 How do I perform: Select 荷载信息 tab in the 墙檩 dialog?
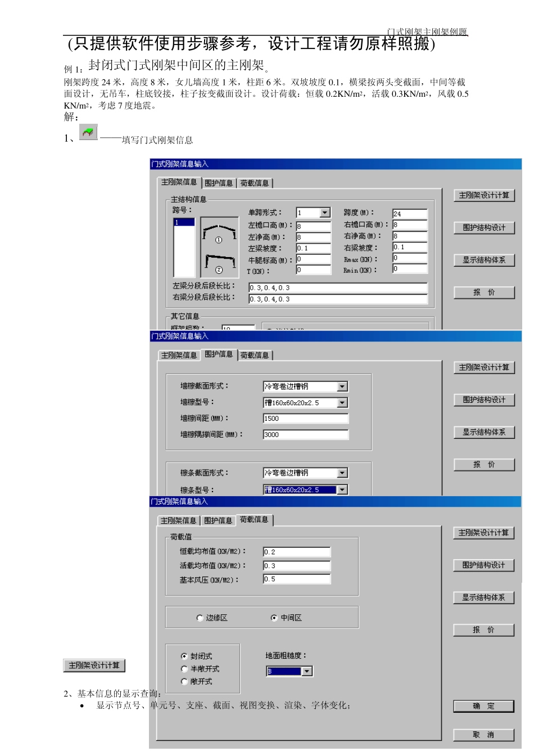point(255,355)
